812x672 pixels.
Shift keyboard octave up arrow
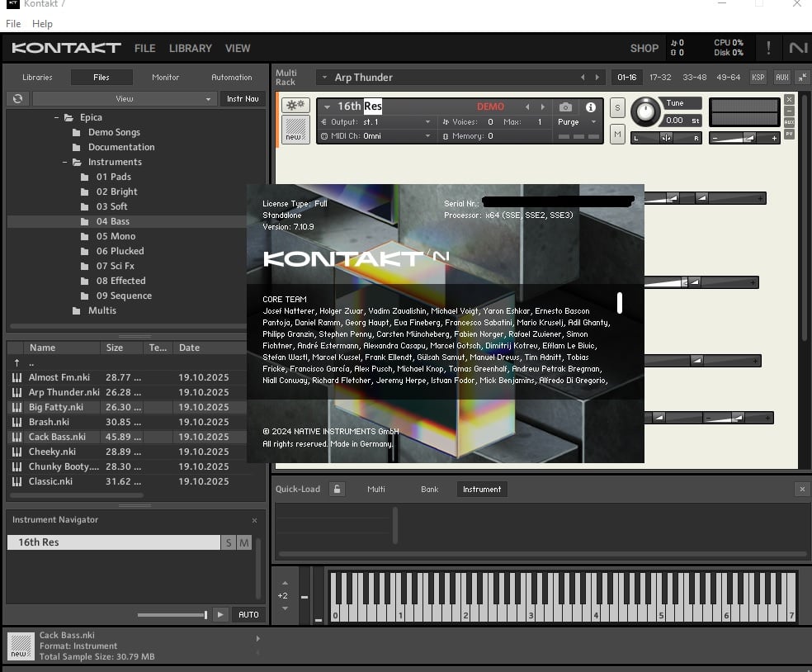(285, 584)
